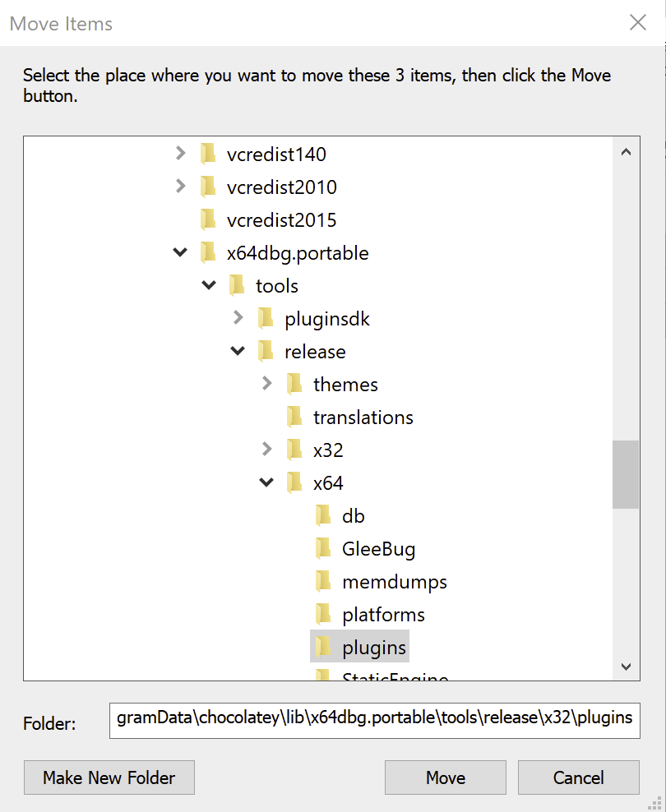Select the vcredist2015 folder

[x=281, y=220]
